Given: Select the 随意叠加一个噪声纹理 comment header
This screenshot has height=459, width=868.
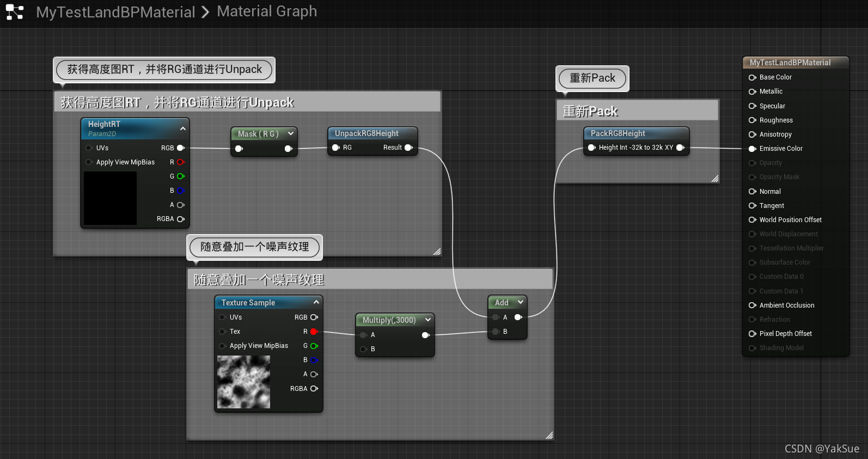Looking at the screenshot, I should click(370, 279).
